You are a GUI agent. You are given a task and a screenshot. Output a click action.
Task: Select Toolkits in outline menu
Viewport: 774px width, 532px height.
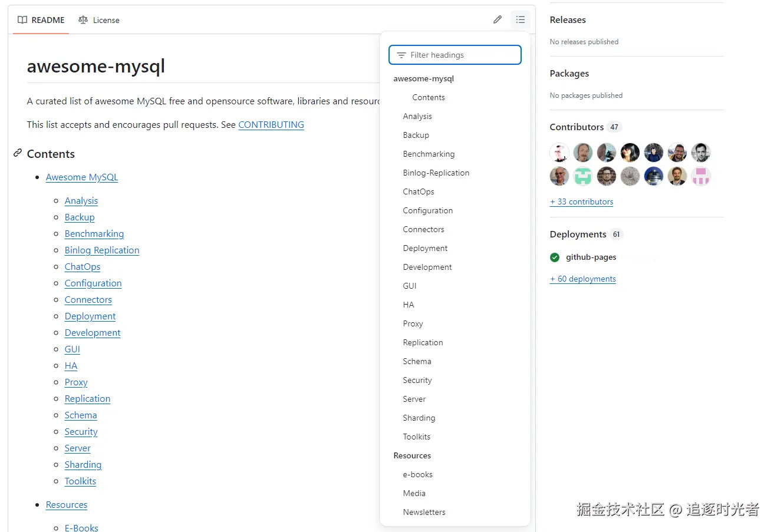tap(417, 437)
